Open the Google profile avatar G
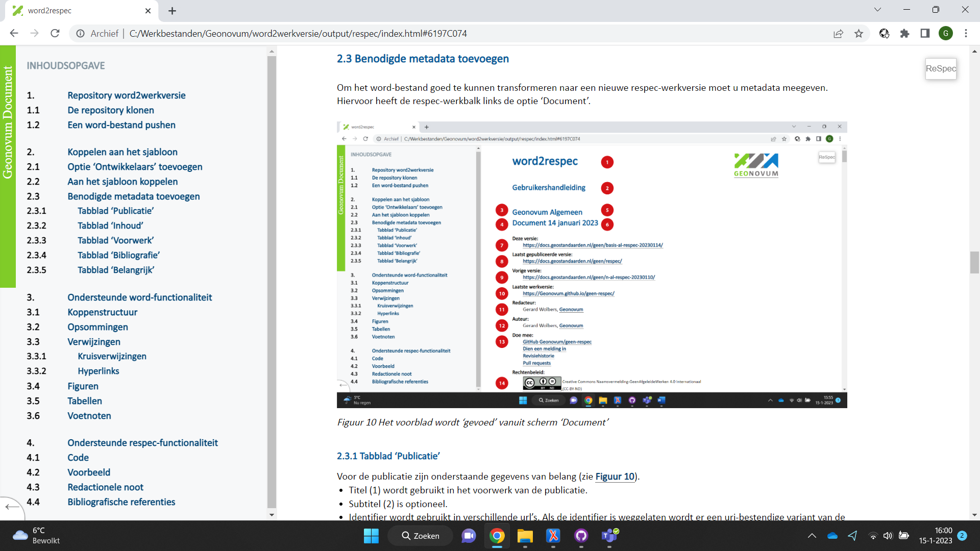The width and height of the screenshot is (980, 551). pyautogui.click(x=946, y=34)
